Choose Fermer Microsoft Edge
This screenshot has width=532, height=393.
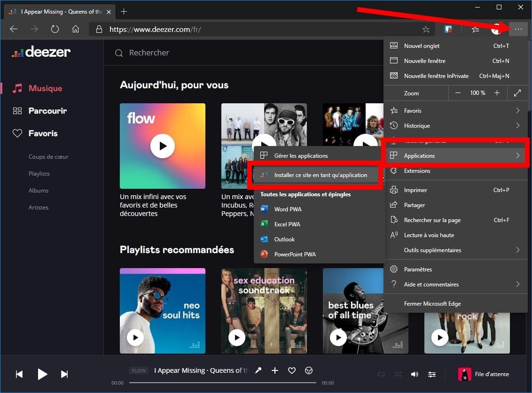click(455, 303)
